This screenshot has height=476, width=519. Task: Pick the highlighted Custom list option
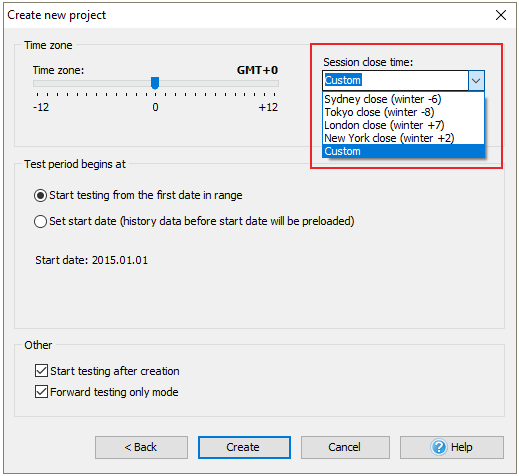pyautogui.click(x=403, y=151)
